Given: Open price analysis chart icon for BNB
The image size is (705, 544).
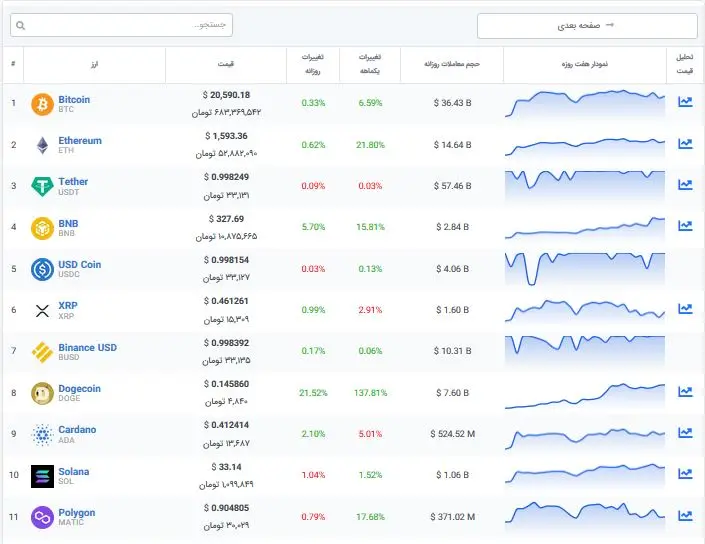Looking at the screenshot, I should pos(685,226).
